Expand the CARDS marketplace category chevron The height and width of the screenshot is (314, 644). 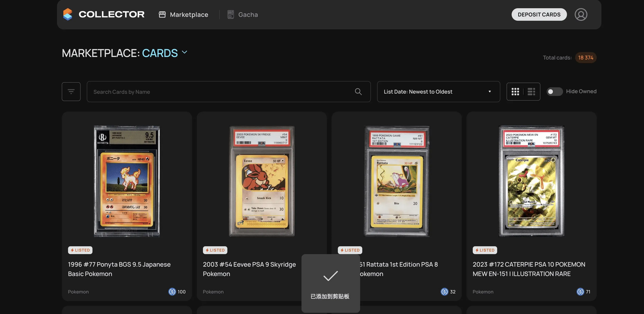pos(185,52)
